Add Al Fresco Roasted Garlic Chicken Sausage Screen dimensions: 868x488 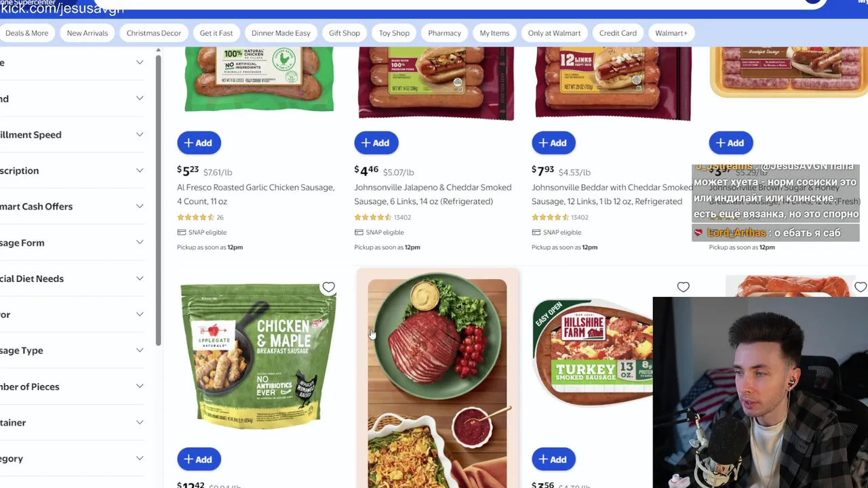(199, 142)
